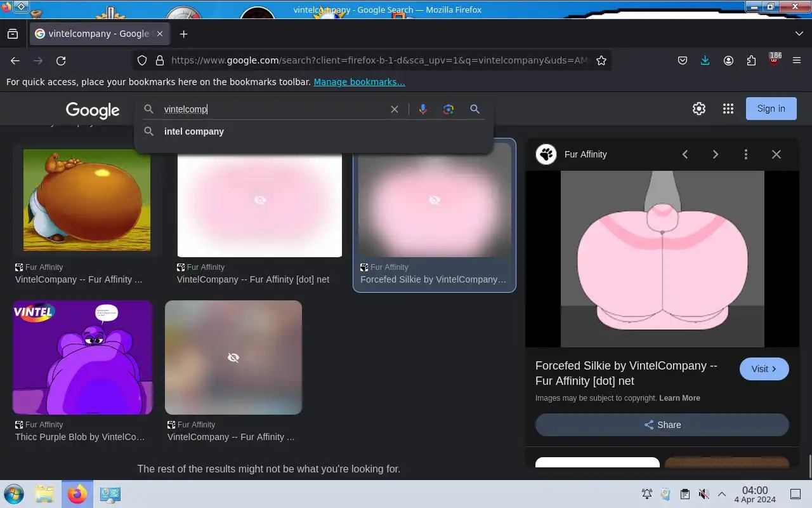Open the Firefox View tab icon

[13, 34]
